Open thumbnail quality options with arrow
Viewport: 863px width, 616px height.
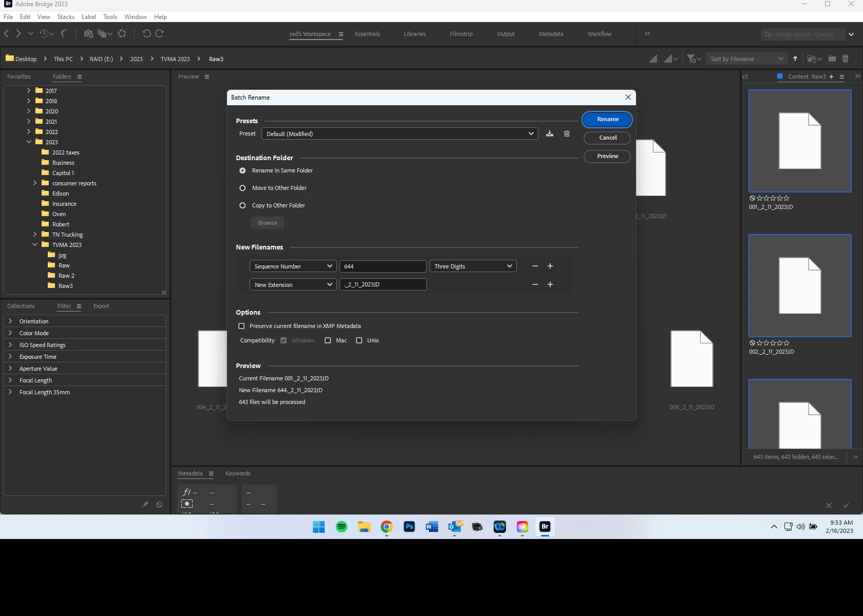pyautogui.click(x=671, y=59)
